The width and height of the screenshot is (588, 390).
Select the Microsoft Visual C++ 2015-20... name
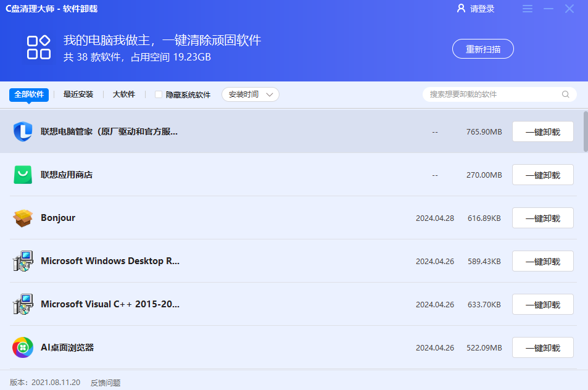click(110, 304)
